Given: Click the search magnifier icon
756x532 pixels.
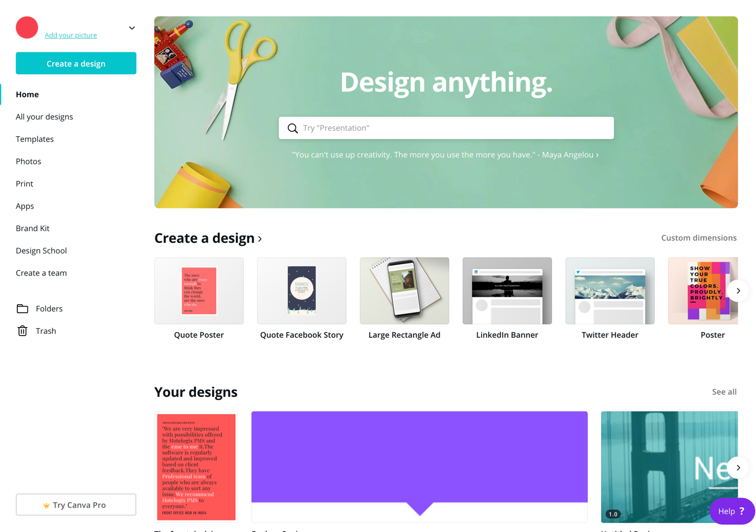Looking at the screenshot, I should click(x=292, y=128).
